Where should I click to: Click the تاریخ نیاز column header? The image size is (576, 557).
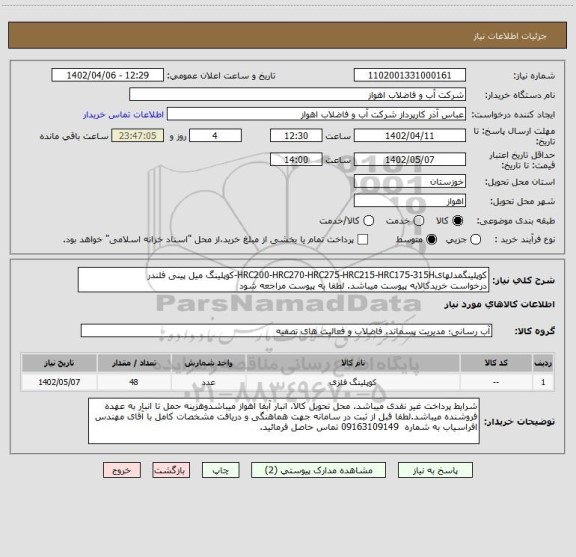pos(59,363)
